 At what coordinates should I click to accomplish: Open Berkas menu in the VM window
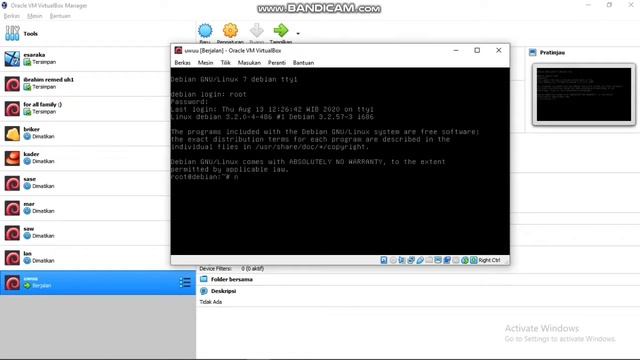tap(182, 62)
